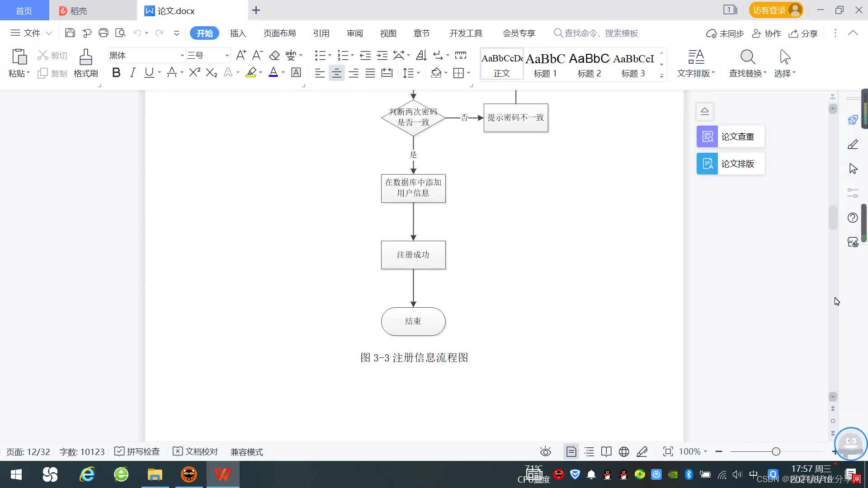Apply superscript formatting
The width and height of the screenshot is (868, 488).
(194, 73)
